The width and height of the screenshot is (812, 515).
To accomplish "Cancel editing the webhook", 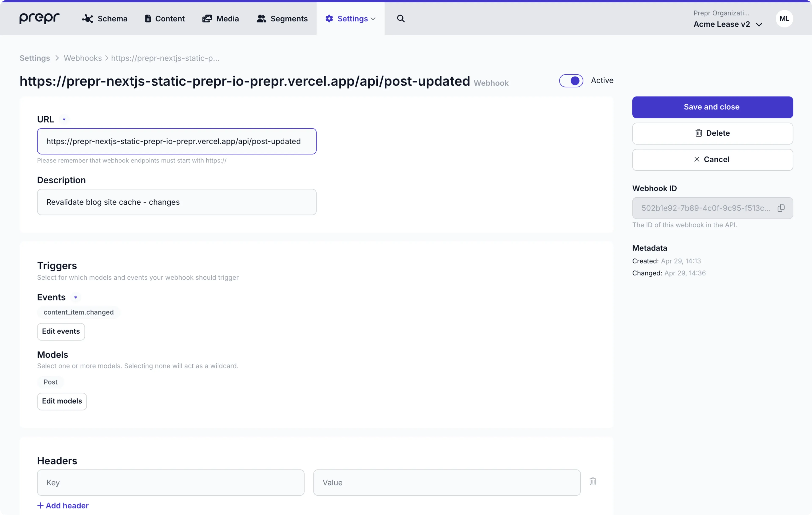I will (712, 159).
